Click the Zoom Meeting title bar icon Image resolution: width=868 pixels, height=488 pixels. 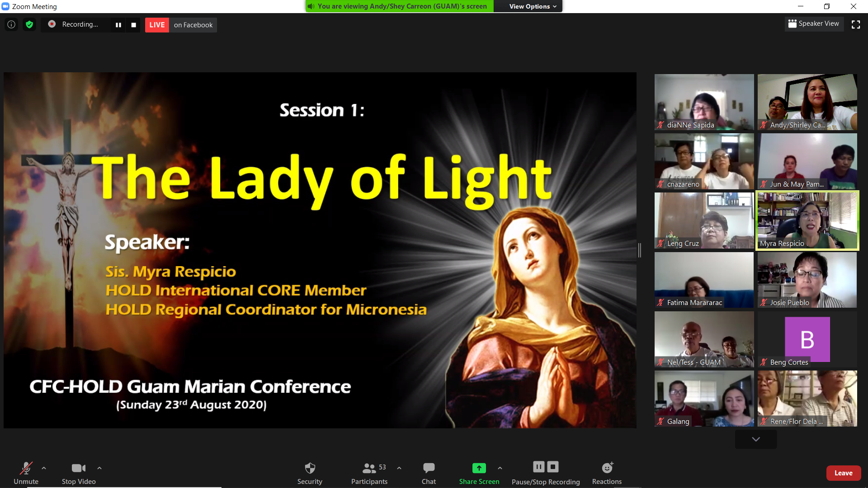click(x=5, y=6)
